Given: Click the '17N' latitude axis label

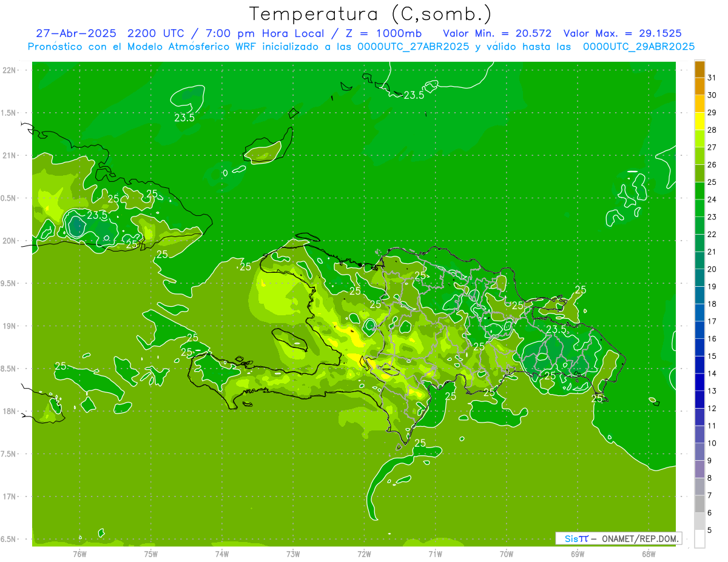Looking at the screenshot, I should [x=9, y=497].
